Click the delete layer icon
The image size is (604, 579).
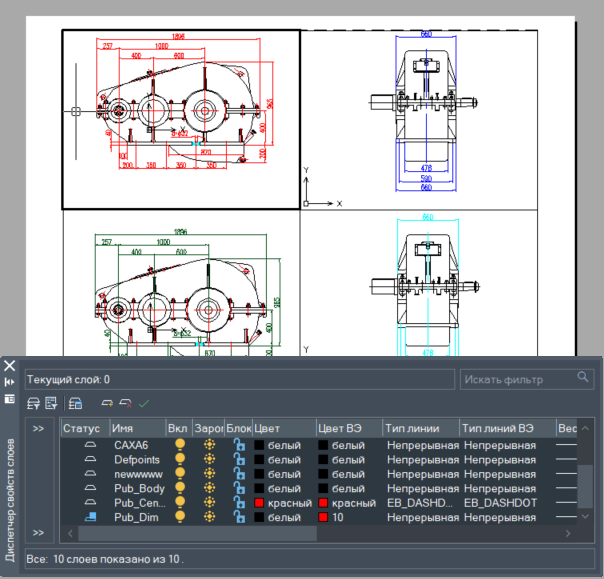coord(125,404)
